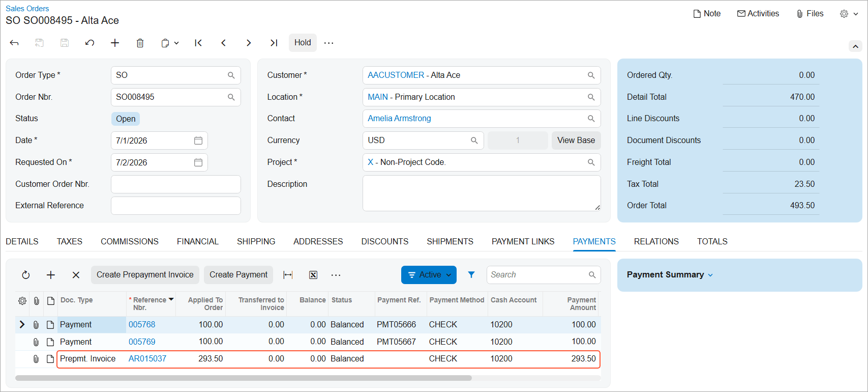Click the Hold button

pos(303,43)
